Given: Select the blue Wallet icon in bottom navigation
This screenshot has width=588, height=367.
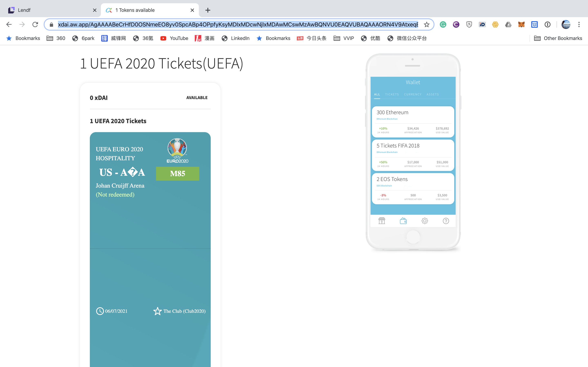Looking at the screenshot, I should point(404,221).
